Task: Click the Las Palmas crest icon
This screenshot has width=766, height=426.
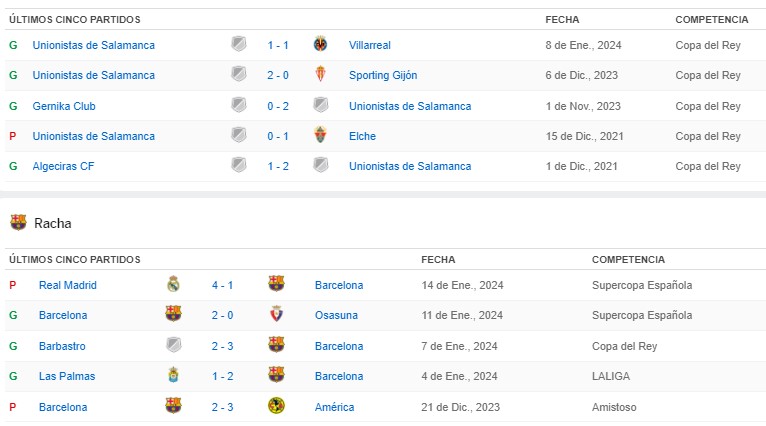Action: (173, 376)
